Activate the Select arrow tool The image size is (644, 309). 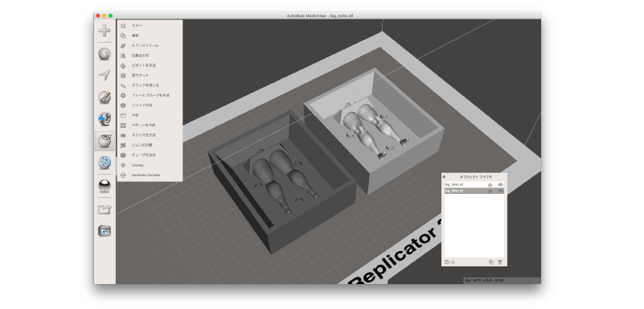tap(105, 75)
